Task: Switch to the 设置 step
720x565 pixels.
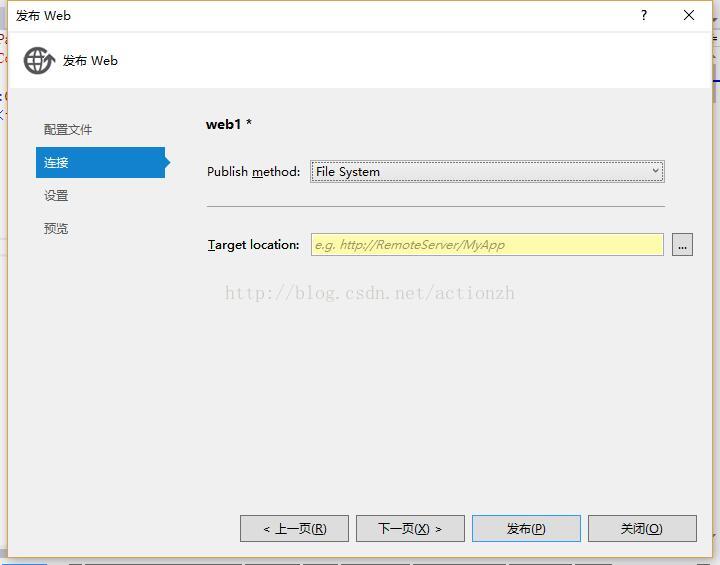Action: 56,195
